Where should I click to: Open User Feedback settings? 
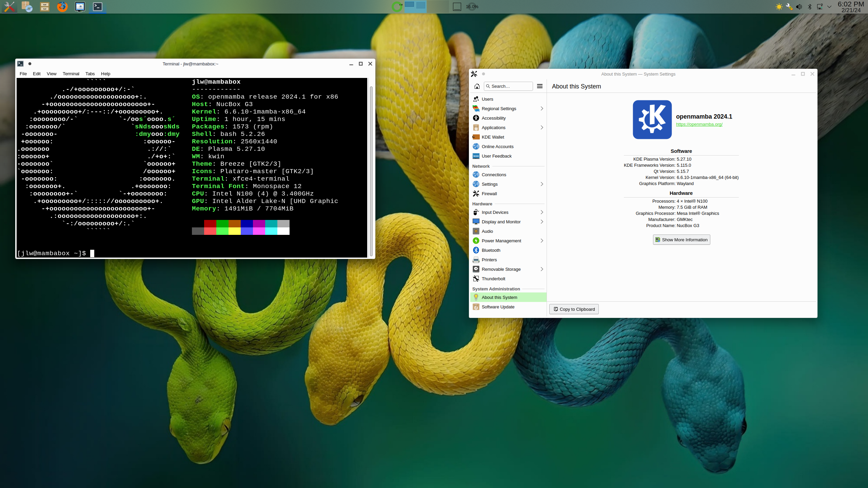point(508,156)
